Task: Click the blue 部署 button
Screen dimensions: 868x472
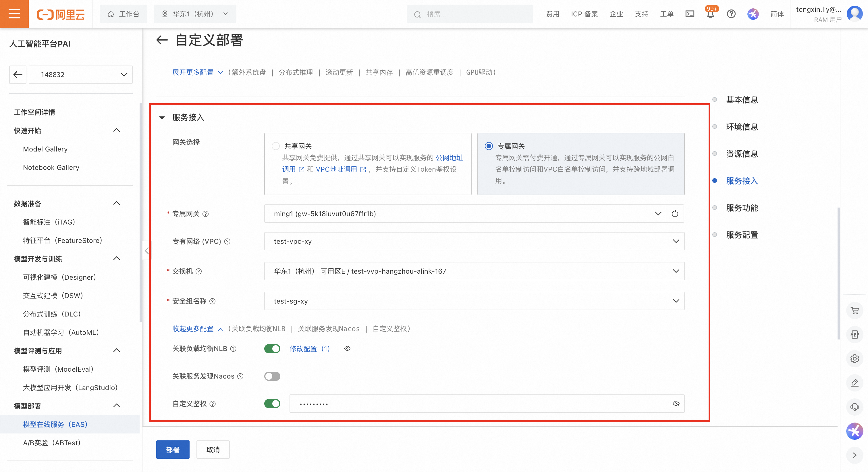Action: tap(173, 450)
